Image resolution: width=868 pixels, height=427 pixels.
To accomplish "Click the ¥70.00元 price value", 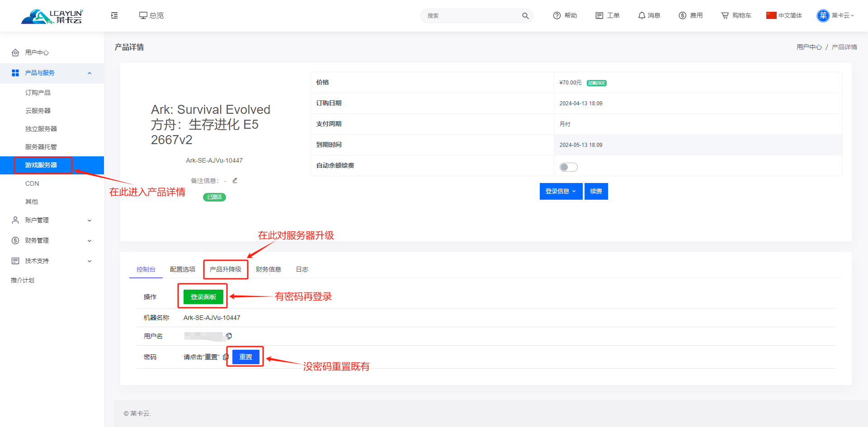I will 571,83.
